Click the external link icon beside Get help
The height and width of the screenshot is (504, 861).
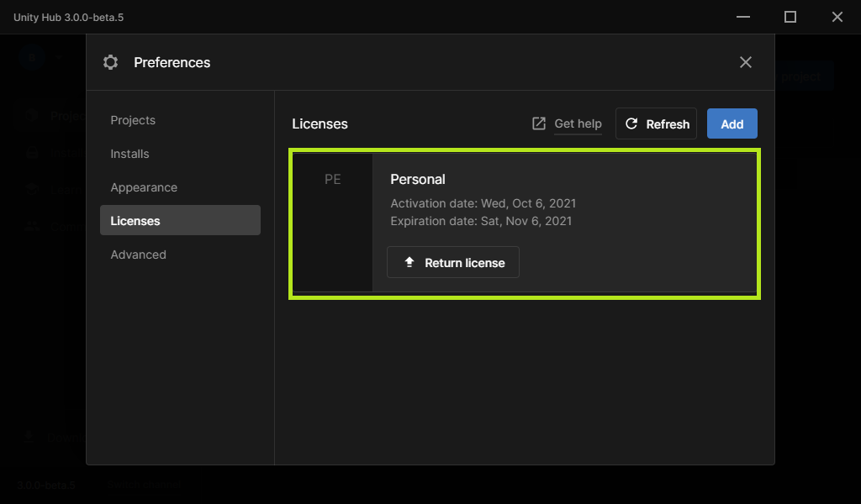[x=539, y=123]
